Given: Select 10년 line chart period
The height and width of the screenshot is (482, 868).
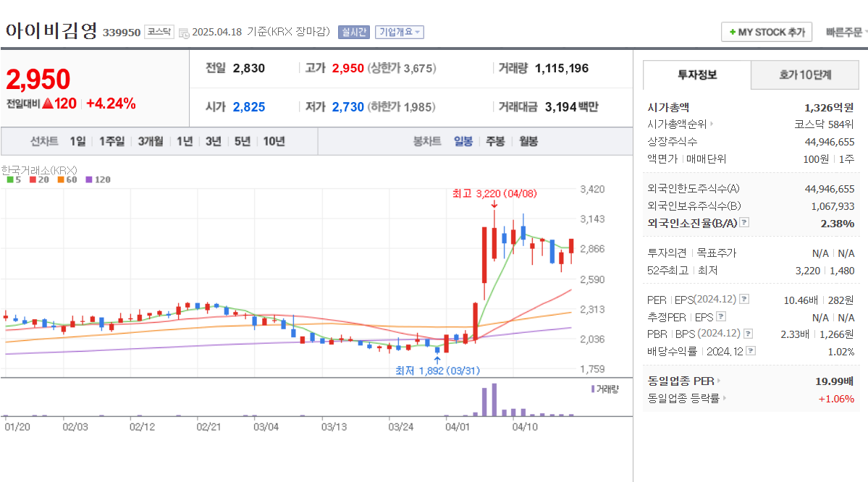Looking at the screenshot, I should (x=274, y=142).
